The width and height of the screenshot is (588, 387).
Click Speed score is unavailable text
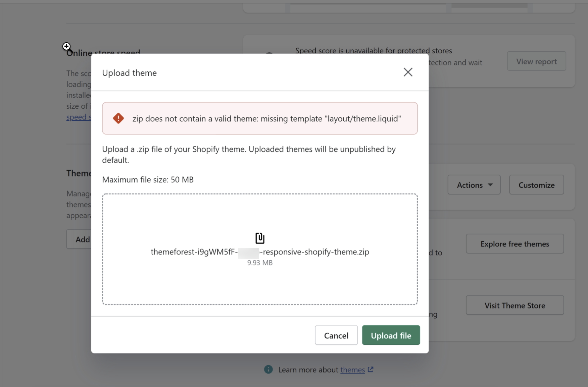[x=374, y=51]
